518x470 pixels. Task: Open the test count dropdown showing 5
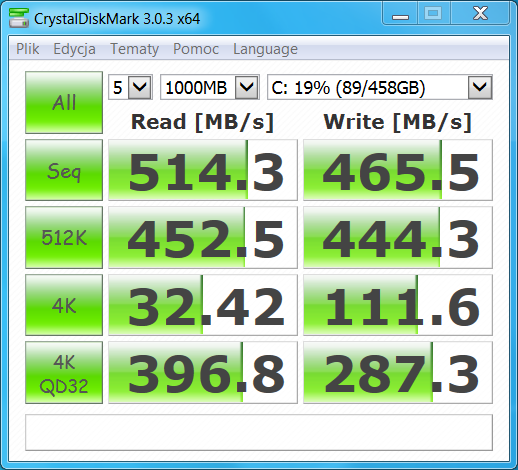point(130,87)
